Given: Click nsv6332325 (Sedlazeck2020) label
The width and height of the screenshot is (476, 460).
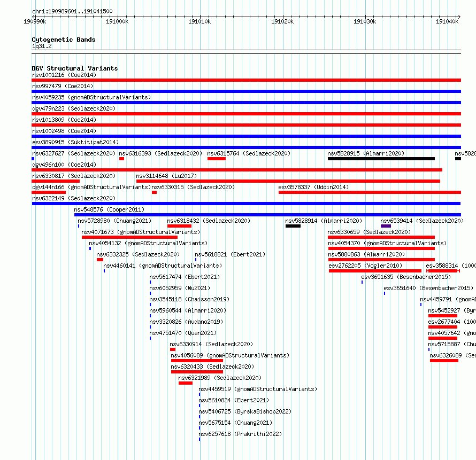Looking at the screenshot, I should 138,254.
